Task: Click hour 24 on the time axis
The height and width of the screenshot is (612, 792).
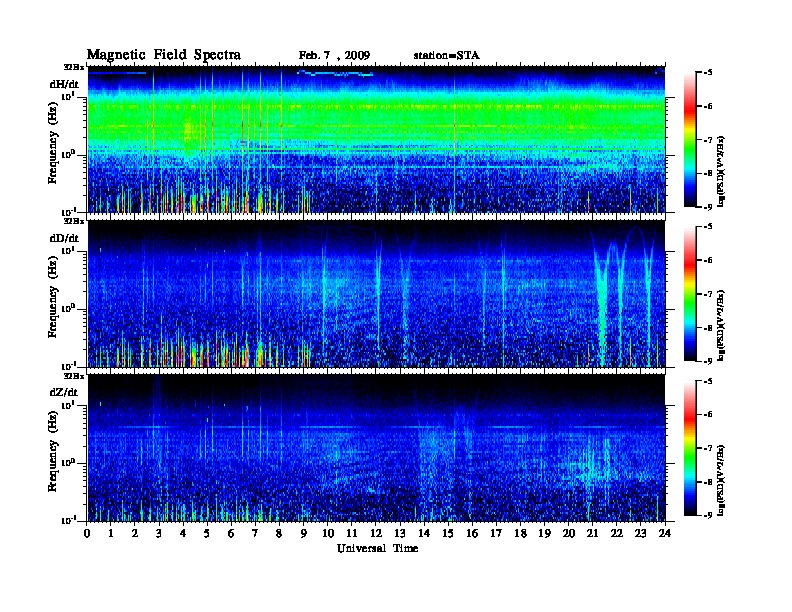Action: click(x=665, y=534)
